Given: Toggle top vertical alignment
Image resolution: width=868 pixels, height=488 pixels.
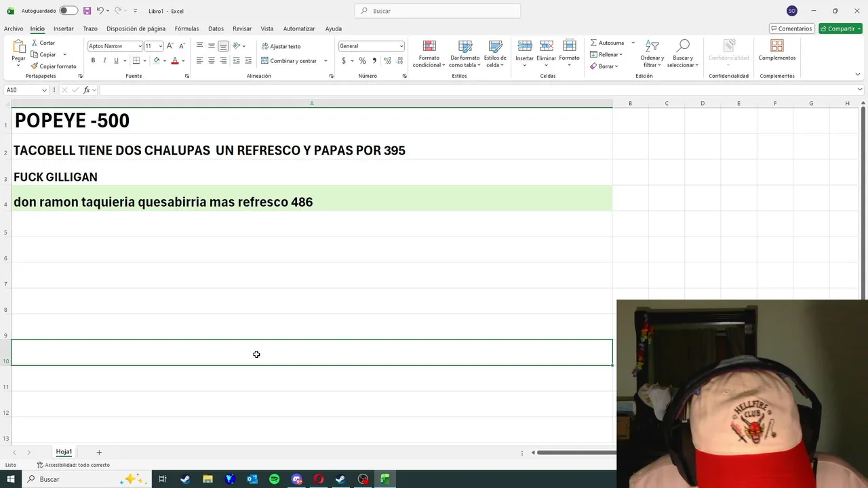Looking at the screenshot, I should [x=199, y=46].
